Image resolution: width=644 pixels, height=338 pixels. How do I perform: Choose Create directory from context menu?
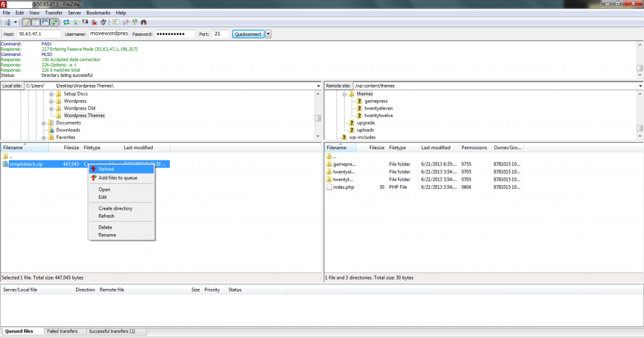coord(121,208)
